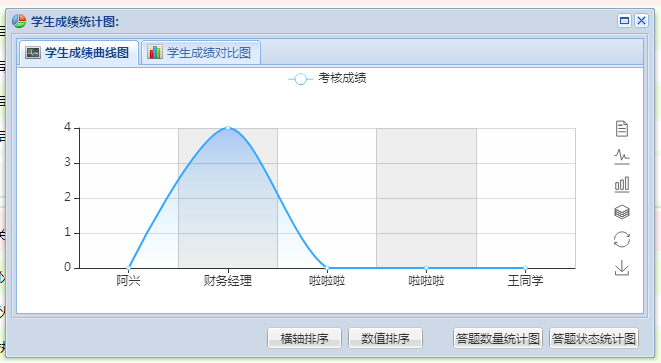Click 横轴排序 button

point(304,339)
